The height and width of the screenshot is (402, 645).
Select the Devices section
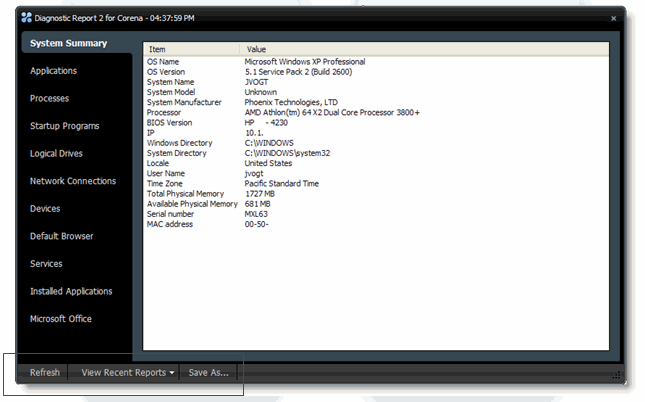point(45,209)
